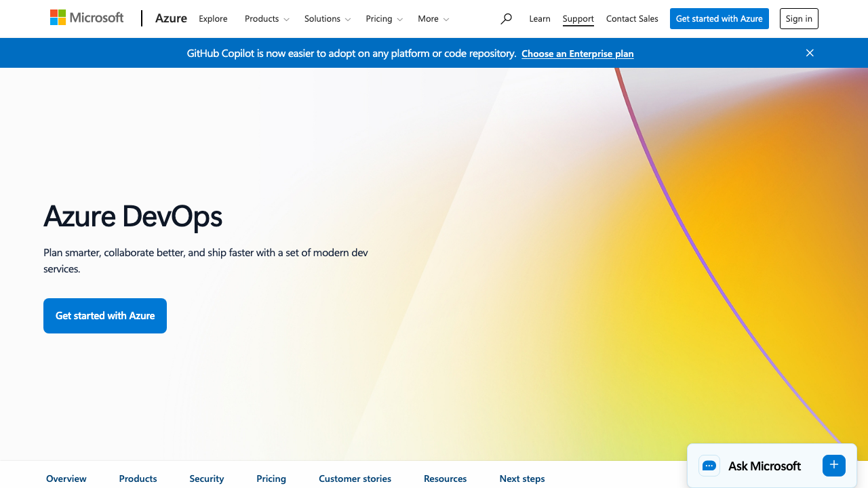
Task: Click the header Get started with Azure button
Action: point(719,19)
